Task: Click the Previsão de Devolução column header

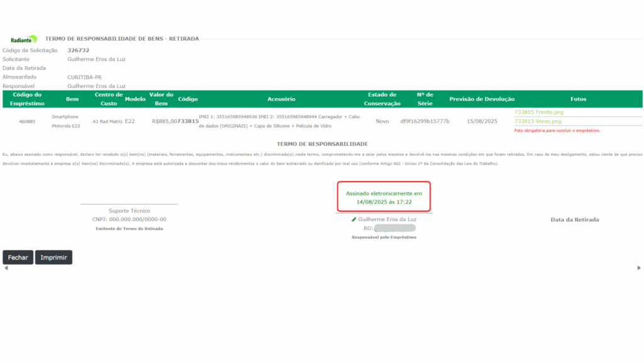Action: click(x=482, y=99)
